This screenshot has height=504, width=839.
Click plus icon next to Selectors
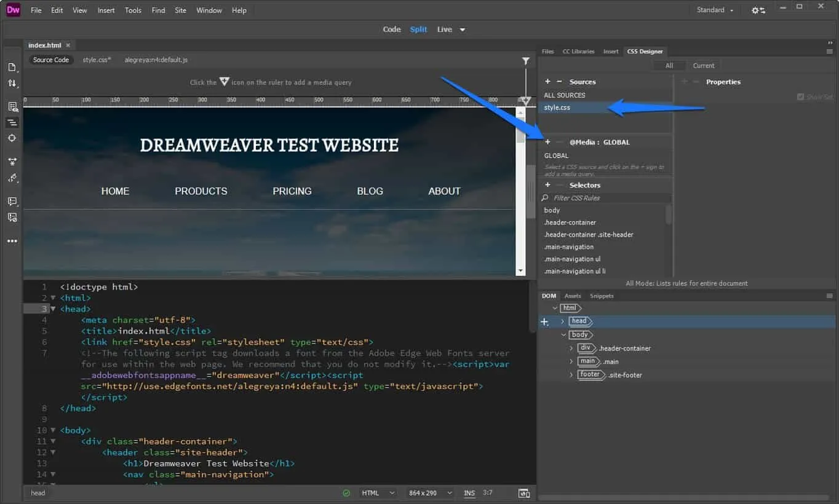point(547,185)
